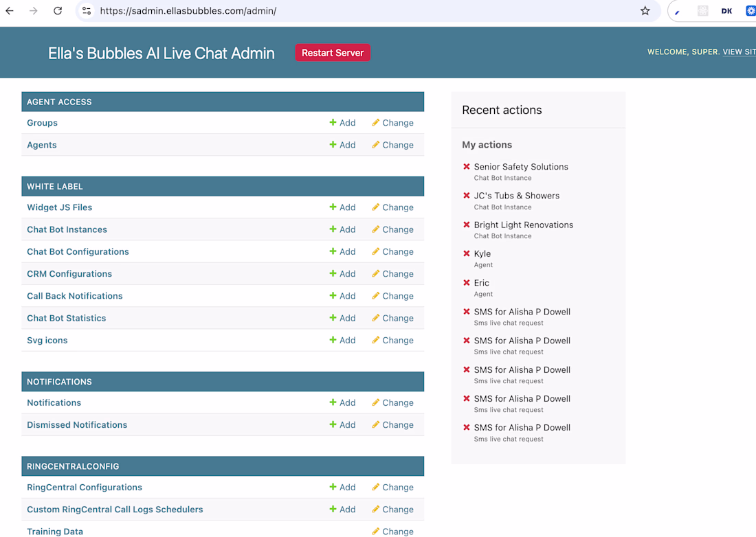Change Widget JS Files
756x537 pixels.
(392, 207)
